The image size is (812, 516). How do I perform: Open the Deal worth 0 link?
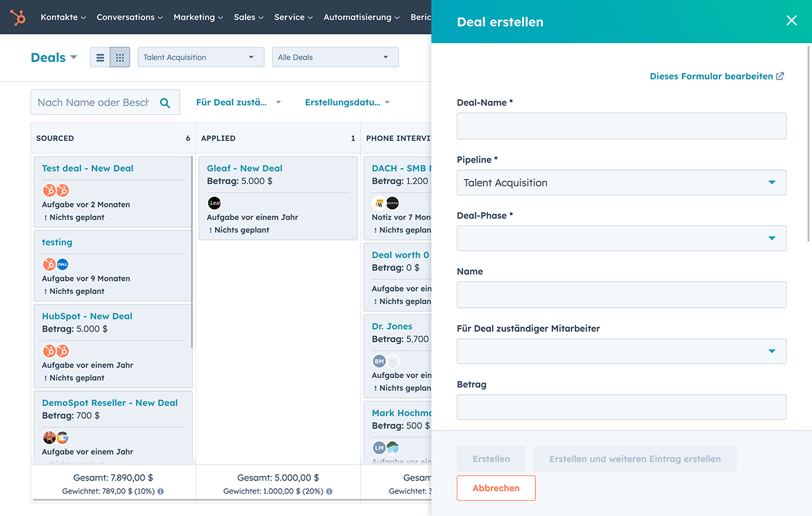(400, 255)
